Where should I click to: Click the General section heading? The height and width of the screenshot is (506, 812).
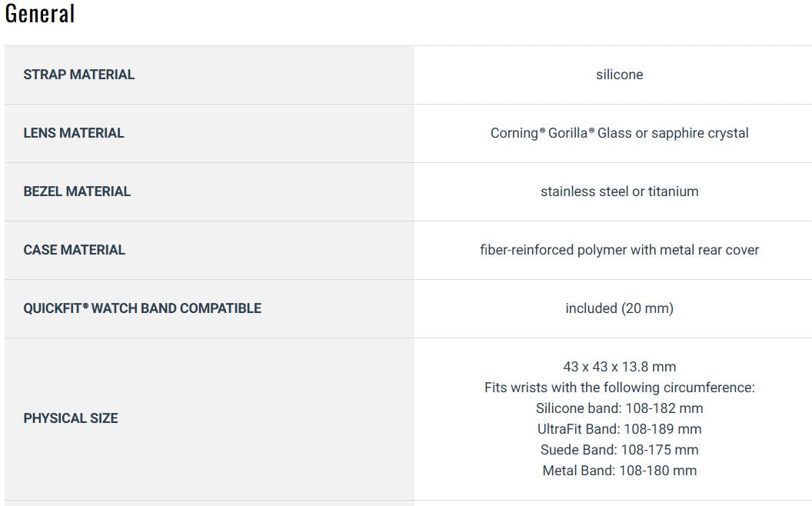point(40,14)
